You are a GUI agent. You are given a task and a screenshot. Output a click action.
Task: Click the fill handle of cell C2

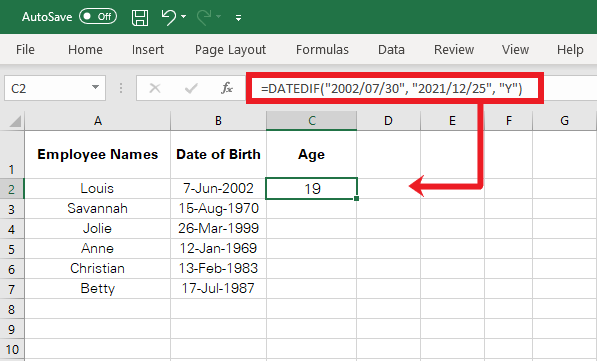(356, 198)
